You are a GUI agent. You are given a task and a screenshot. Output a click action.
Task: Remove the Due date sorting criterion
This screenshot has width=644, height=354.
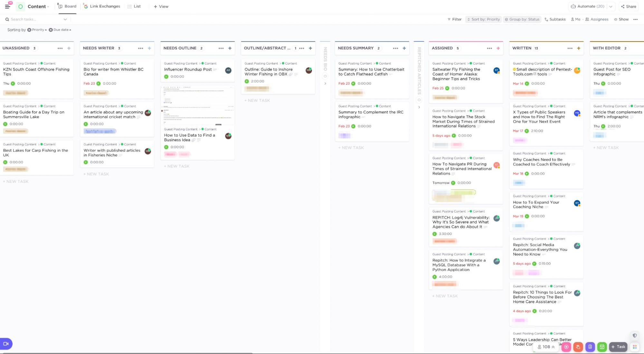pyautogui.click(x=51, y=30)
